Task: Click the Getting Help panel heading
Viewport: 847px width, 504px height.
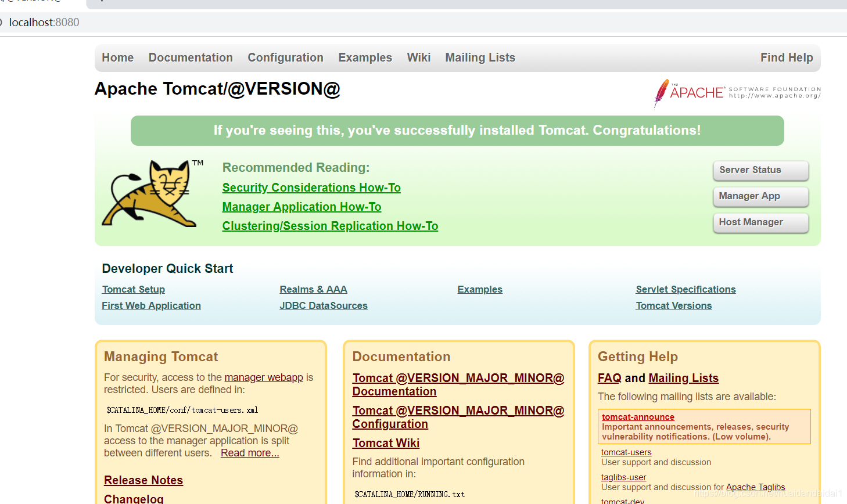Action: 638,357
